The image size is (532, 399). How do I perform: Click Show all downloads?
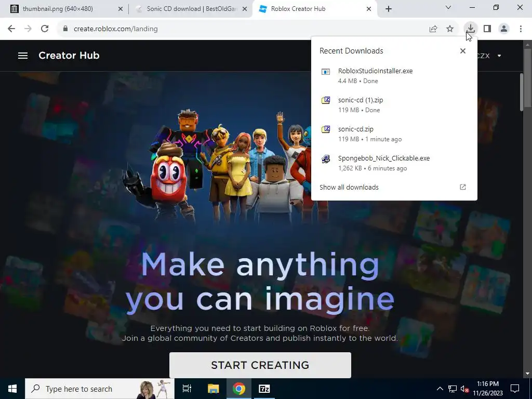[349, 187]
